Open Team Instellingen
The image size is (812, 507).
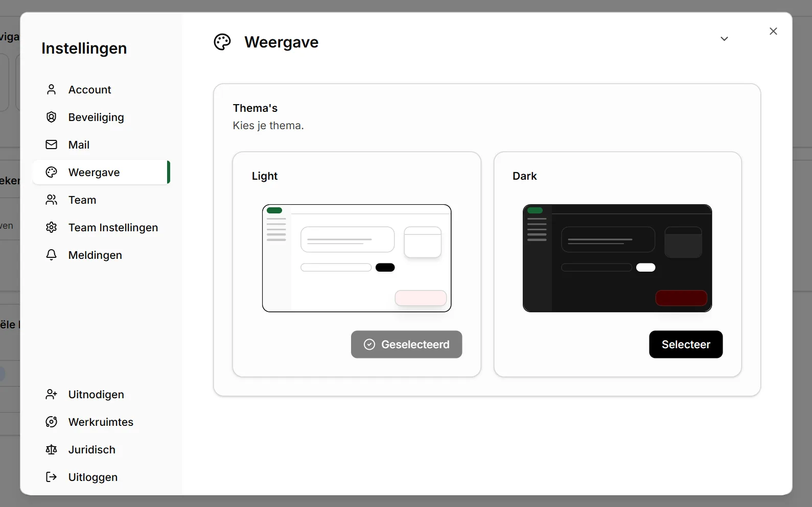(101, 227)
